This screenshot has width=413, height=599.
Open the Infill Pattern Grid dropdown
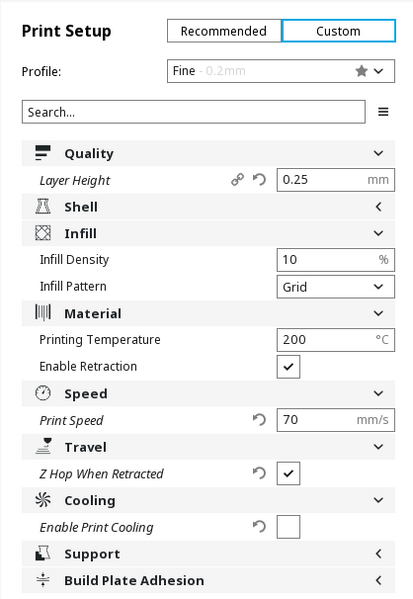pos(336,287)
